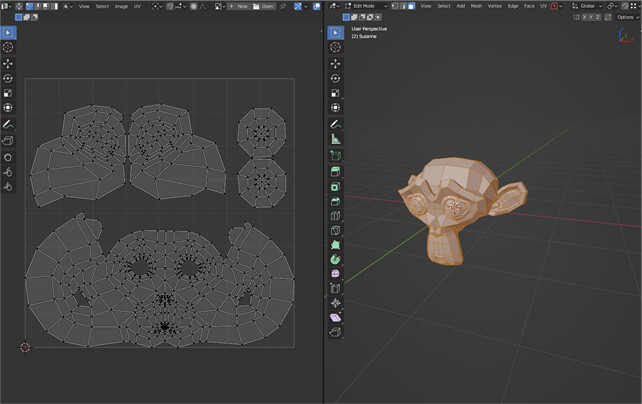This screenshot has width=642, height=404.
Task: Select the Add Cube tool in 3D viewport
Action: point(335,156)
